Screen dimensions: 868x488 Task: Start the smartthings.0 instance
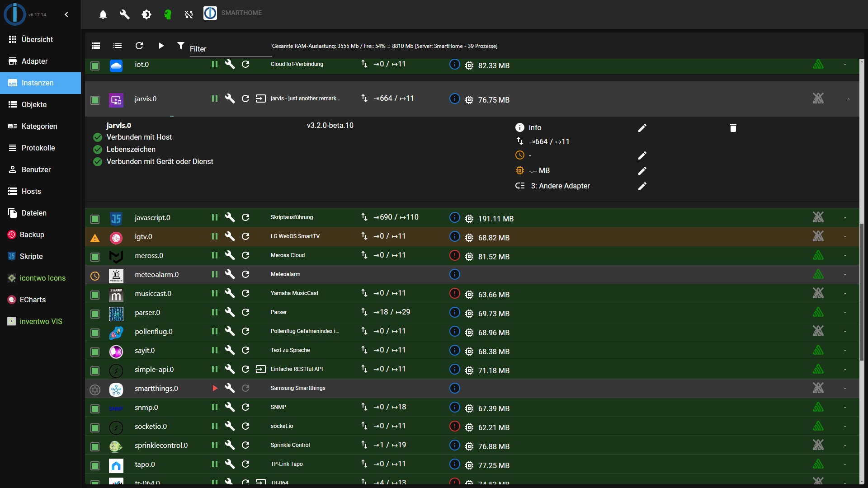(215, 388)
